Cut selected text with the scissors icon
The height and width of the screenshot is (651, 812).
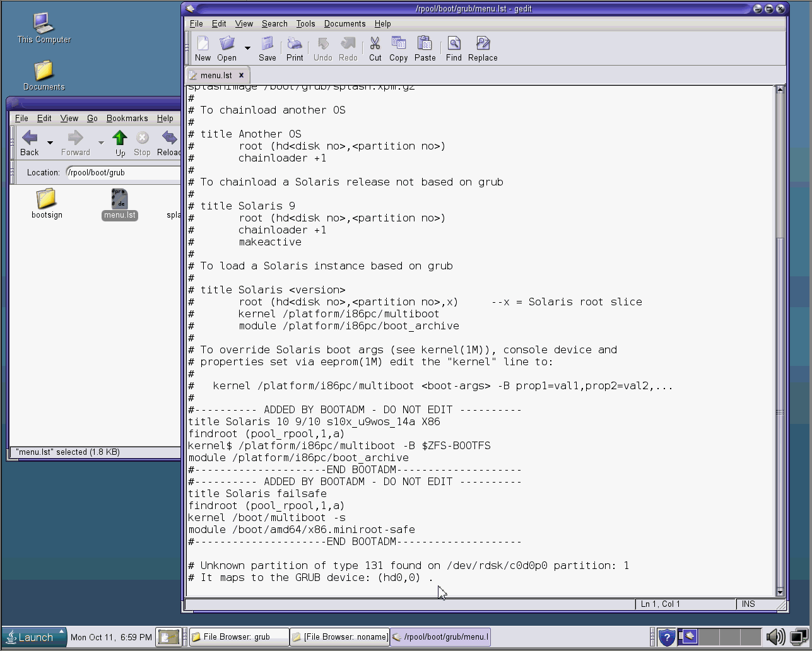[x=375, y=49]
